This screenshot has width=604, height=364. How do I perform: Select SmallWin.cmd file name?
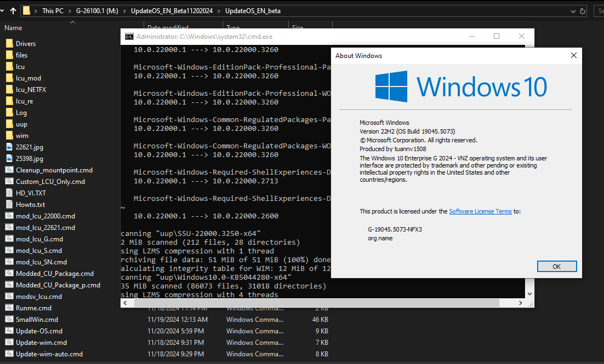pyautogui.click(x=37, y=319)
